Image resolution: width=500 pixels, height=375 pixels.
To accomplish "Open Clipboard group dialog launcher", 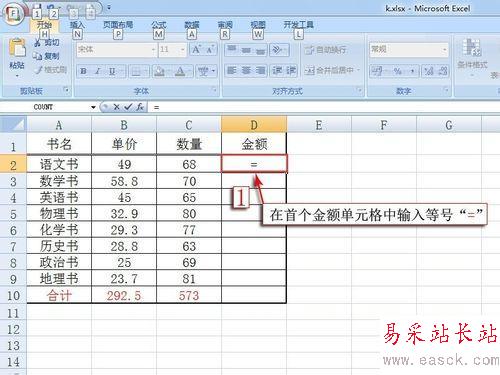I will tap(66, 90).
